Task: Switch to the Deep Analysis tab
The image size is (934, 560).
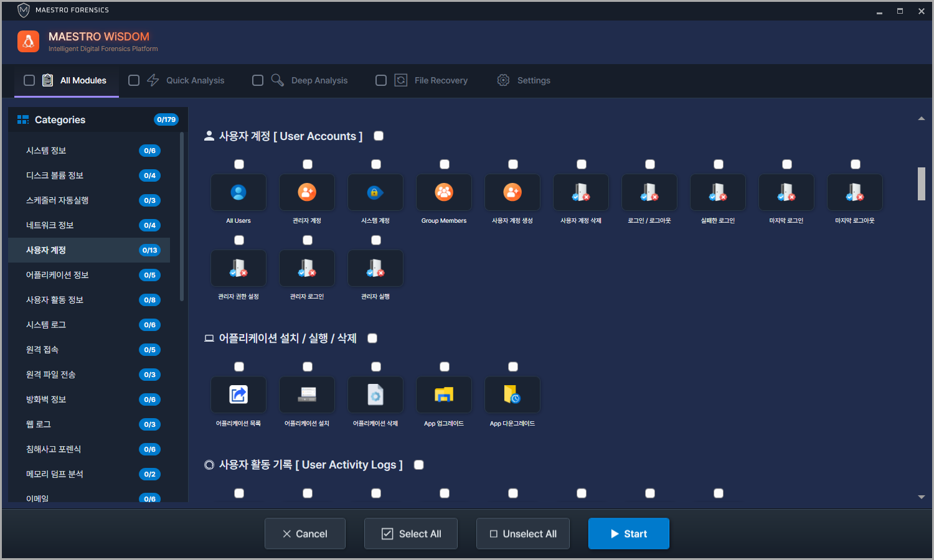Action: point(319,80)
